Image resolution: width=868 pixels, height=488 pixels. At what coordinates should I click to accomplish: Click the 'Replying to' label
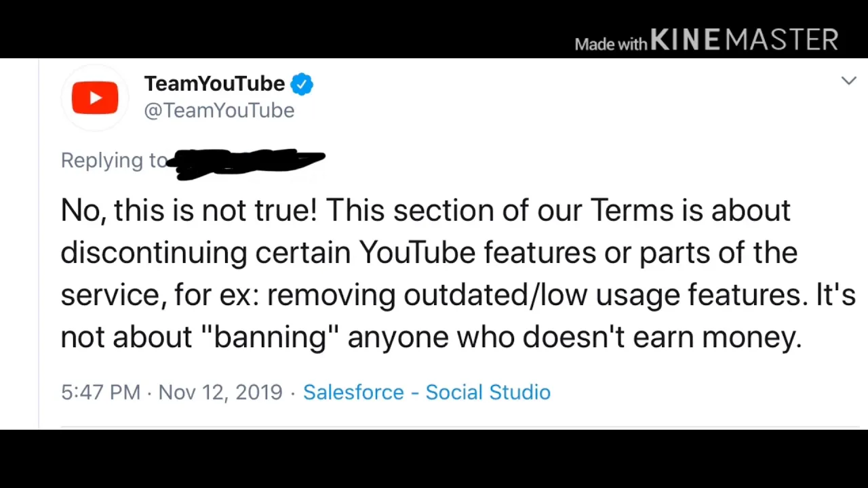point(114,161)
